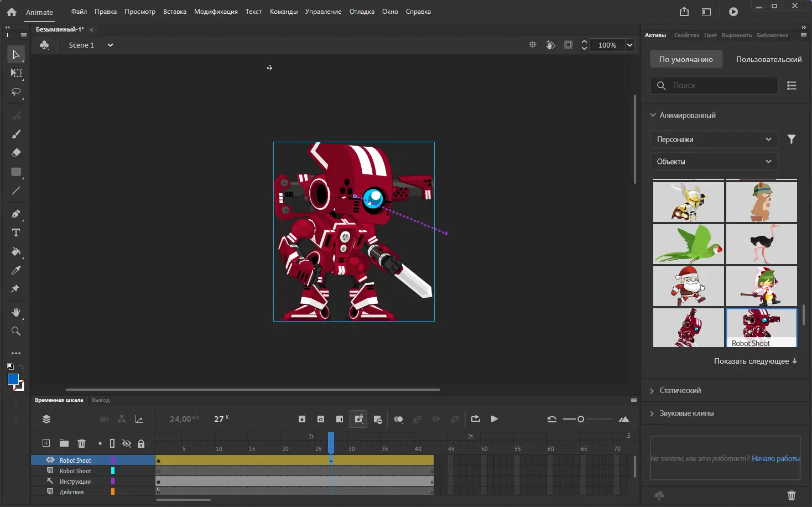812x507 pixels.
Task: Toggle Hide All Layers in the timeline
Action: click(x=127, y=443)
